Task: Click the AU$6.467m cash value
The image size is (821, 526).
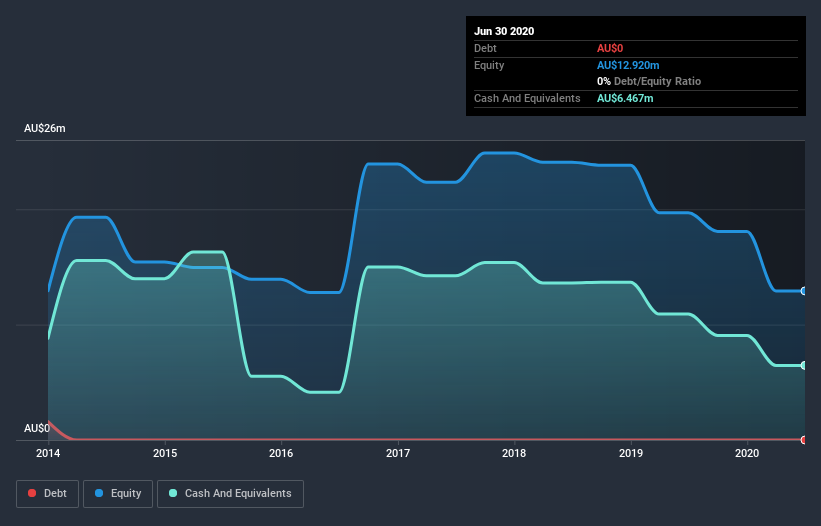Action: [625, 98]
